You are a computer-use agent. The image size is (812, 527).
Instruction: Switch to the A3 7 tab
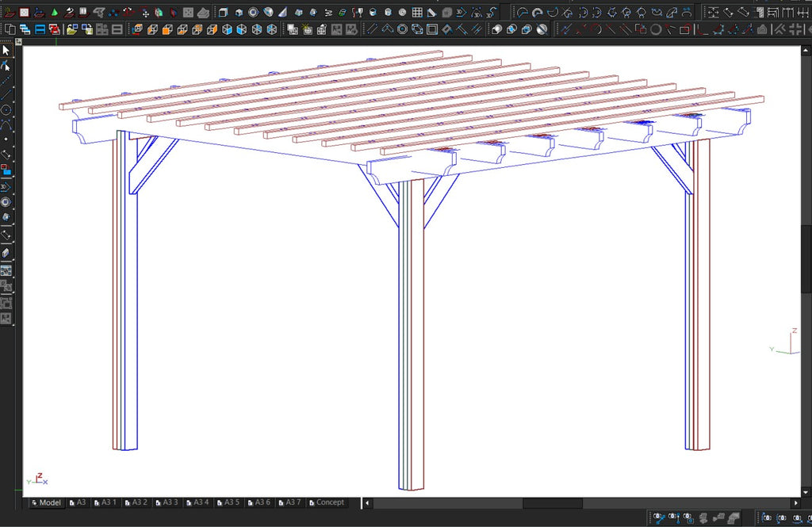click(x=289, y=502)
